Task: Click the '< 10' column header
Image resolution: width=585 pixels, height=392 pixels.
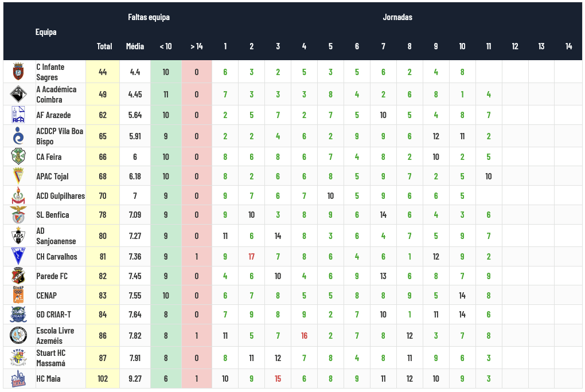Action: click(x=165, y=46)
